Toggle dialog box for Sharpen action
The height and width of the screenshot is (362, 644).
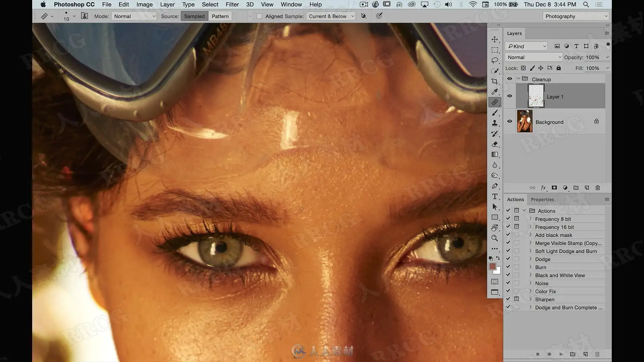[x=517, y=299]
